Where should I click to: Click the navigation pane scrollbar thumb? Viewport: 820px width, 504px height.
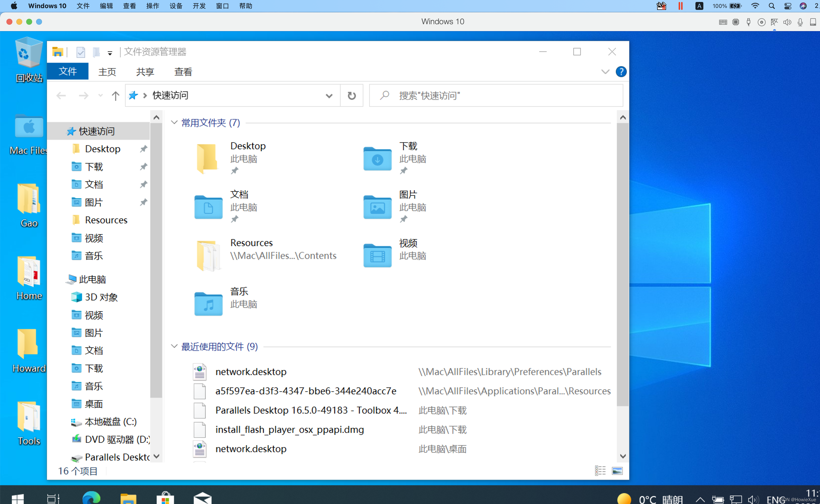(x=156, y=260)
